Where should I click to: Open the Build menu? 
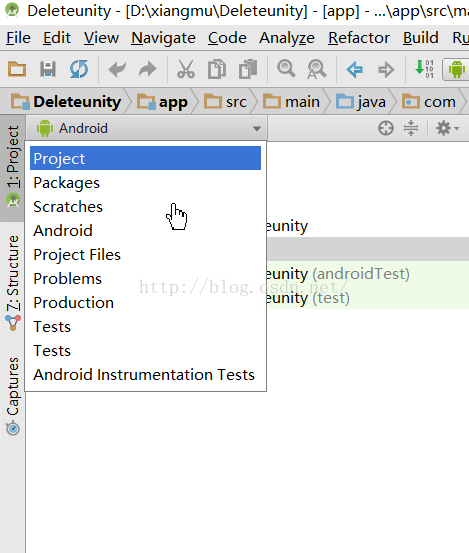click(x=421, y=38)
